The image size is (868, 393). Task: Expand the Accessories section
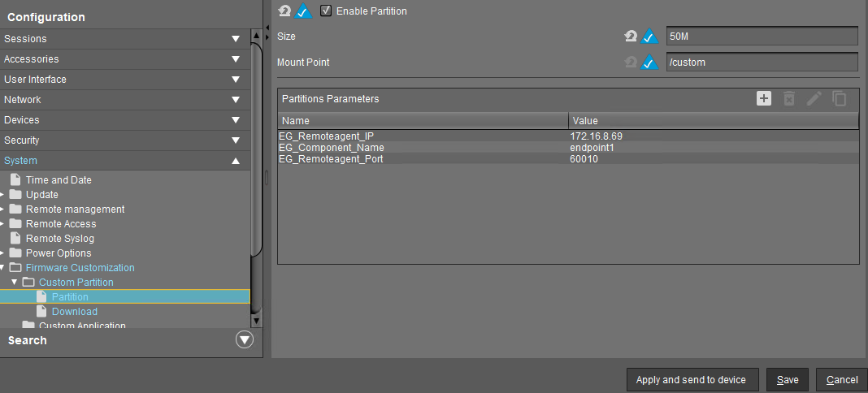(236, 59)
